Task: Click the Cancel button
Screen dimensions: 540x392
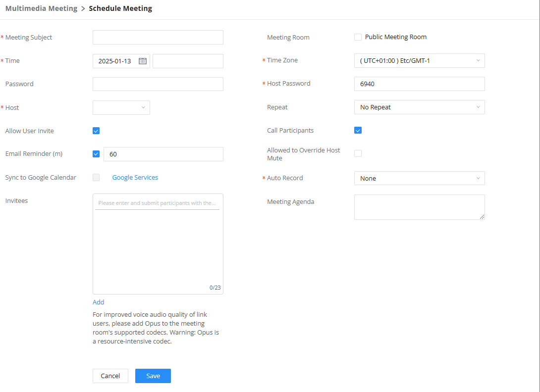Action: coord(110,376)
